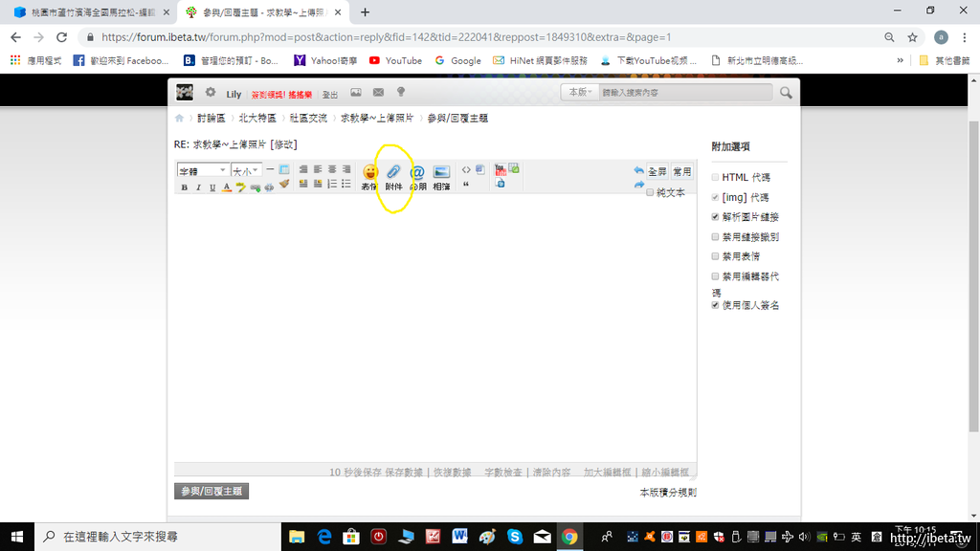Insert a YouTube video via toolbar icon
980x551 pixels.
(x=500, y=169)
